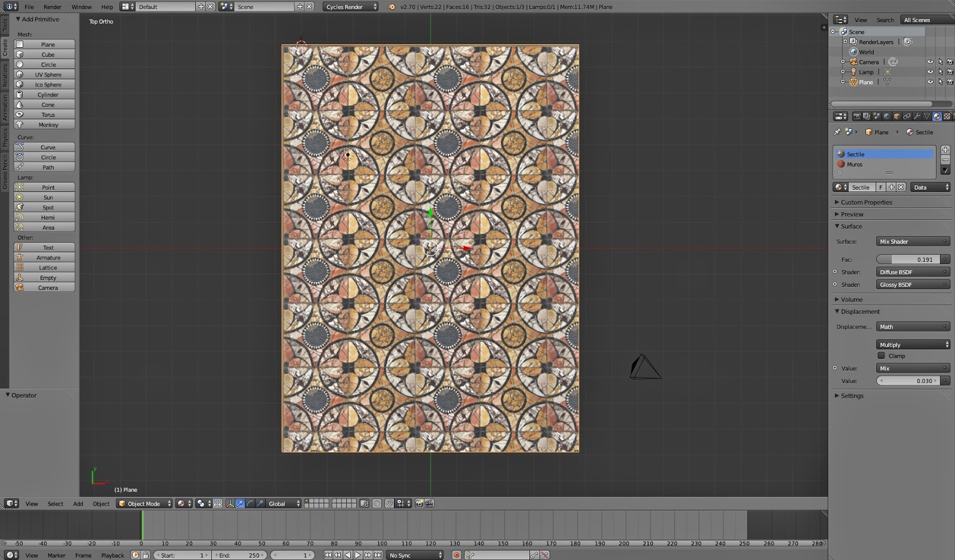Open the Object Mode selector
The image size is (955, 560).
(145, 504)
